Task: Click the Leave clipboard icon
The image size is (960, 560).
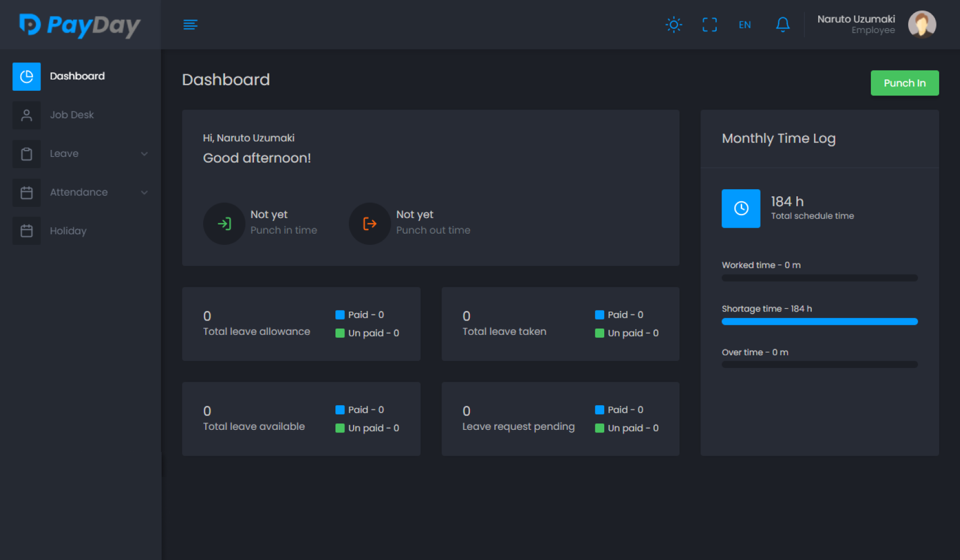Action: pos(27,154)
